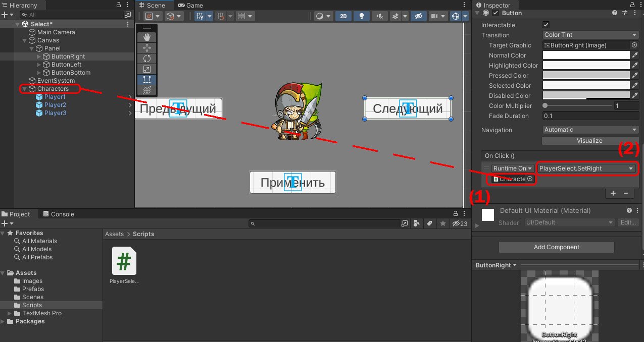This screenshot has width=644, height=342.
Task: Select the Hand tool in the Scene toolbar
Action: click(146, 36)
